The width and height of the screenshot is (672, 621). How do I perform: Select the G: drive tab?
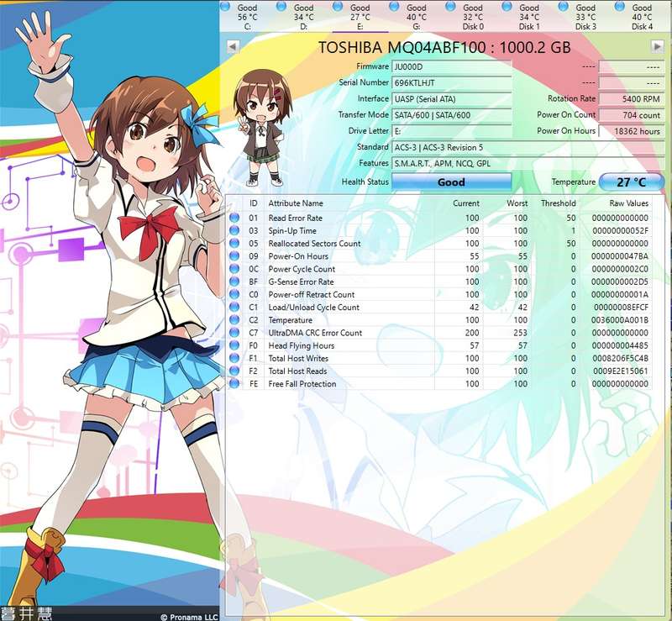417,17
